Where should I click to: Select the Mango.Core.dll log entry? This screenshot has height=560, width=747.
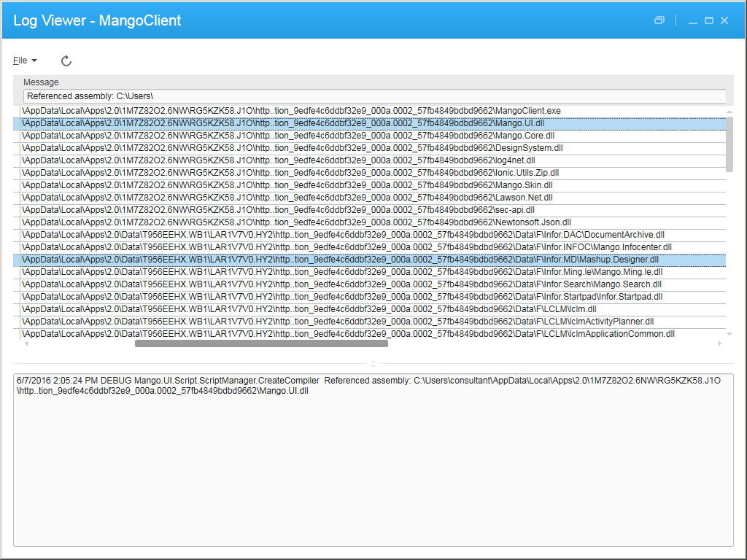click(x=292, y=136)
